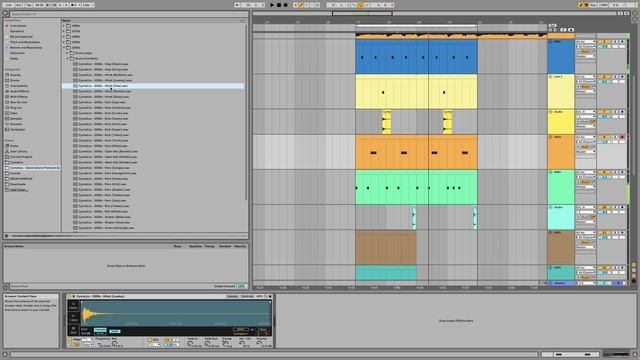Select the highlighted HiHat (Pete) sample

point(153,86)
